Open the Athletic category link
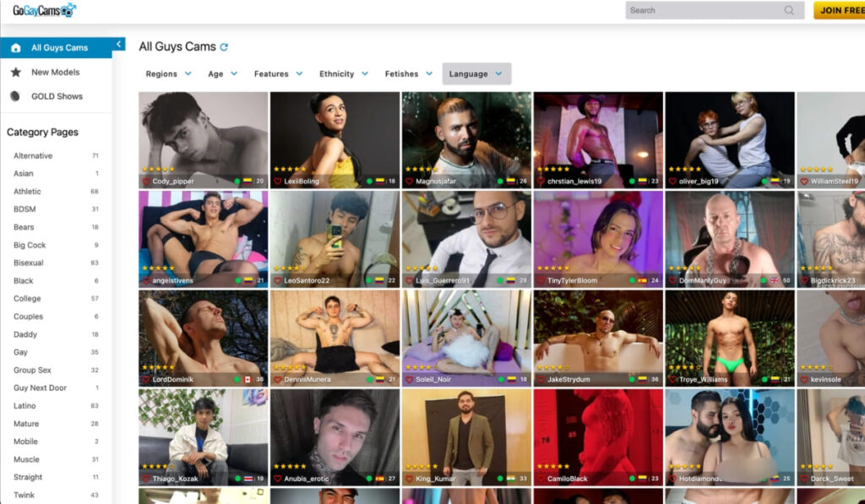The width and height of the screenshot is (865, 504). (x=27, y=192)
